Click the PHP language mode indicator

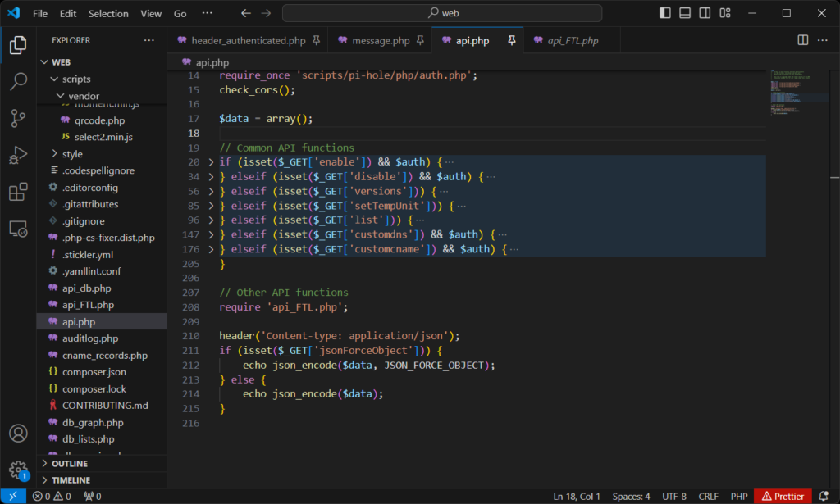point(739,496)
